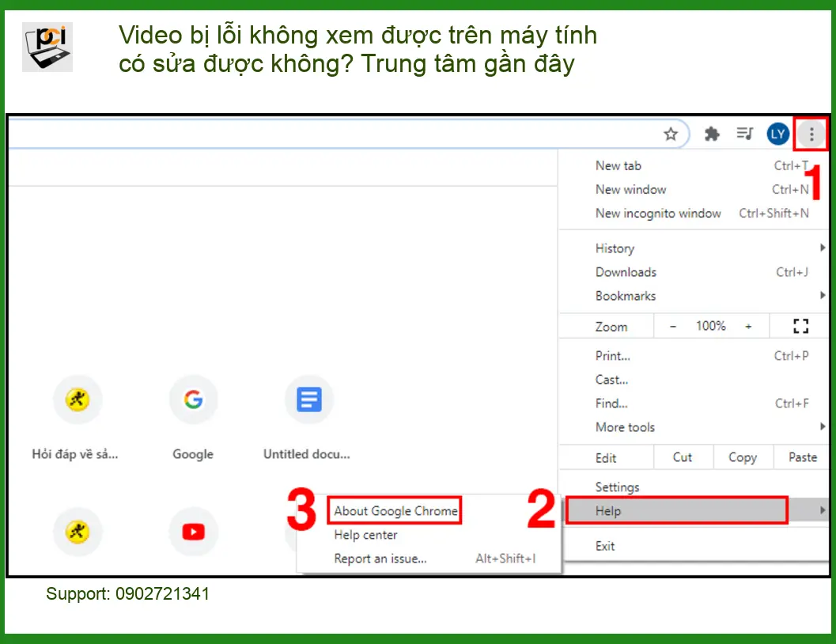
Task: Click the Copy button in Edit row
Action: [x=742, y=457]
